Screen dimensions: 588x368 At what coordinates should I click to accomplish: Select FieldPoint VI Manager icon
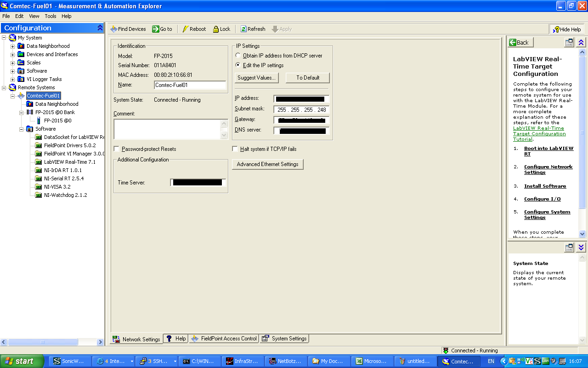click(x=39, y=154)
